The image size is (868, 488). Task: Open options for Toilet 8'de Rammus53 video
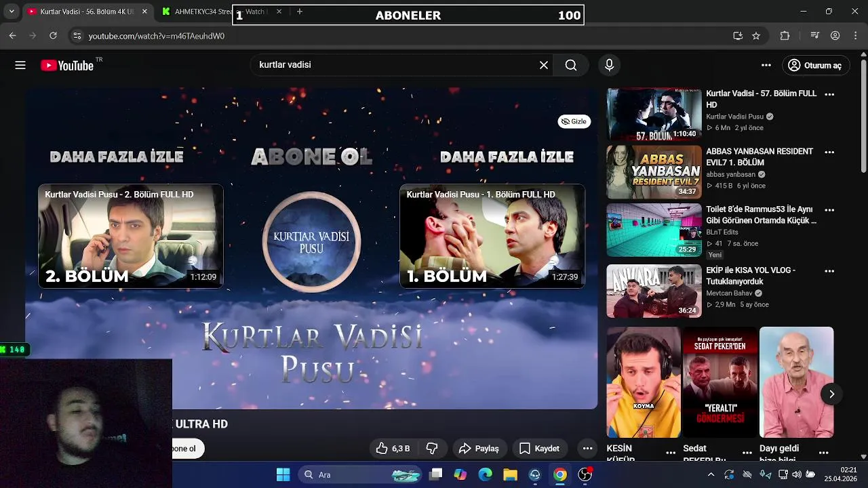click(829, 210)
